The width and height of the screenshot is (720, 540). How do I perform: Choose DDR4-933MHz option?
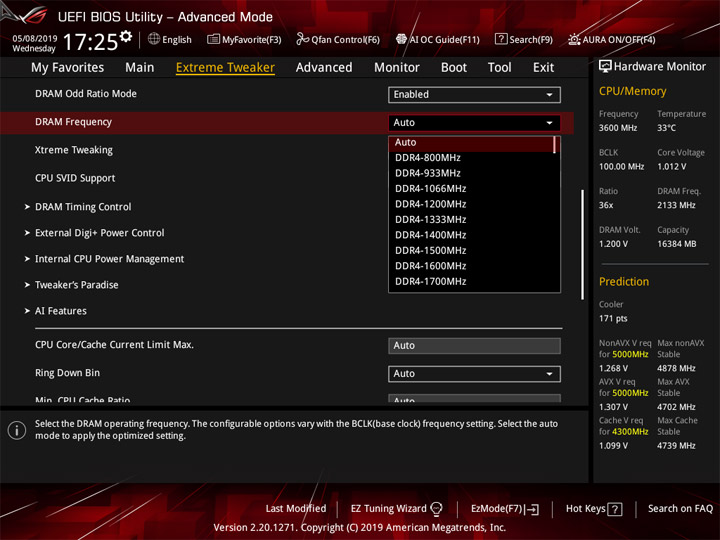pyautogui.click(x=472, y=174)
